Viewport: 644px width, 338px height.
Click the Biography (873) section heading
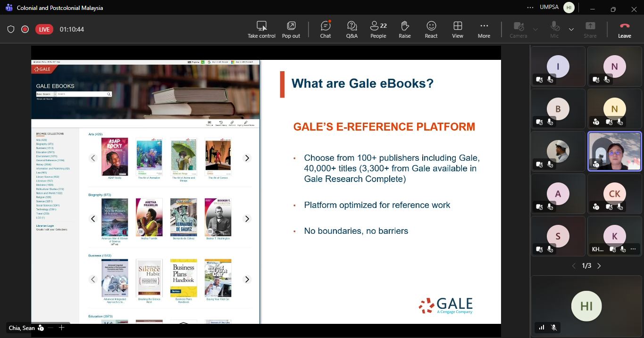[100, 195]
